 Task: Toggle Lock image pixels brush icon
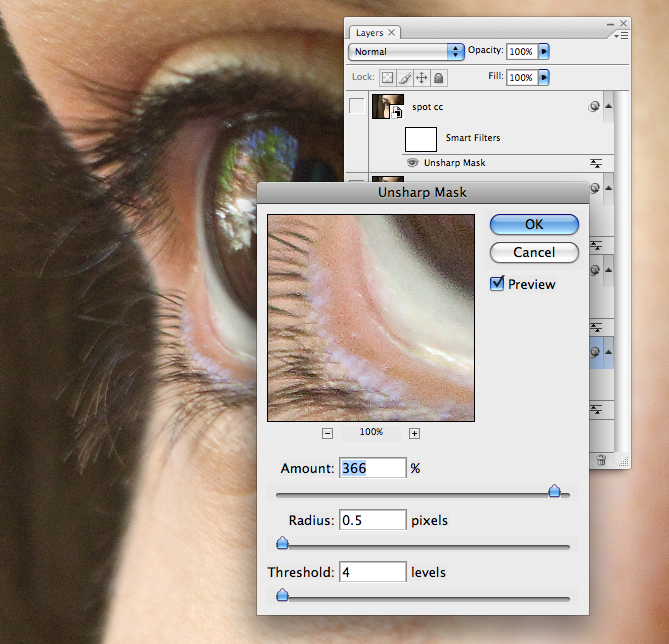[404, 78]
